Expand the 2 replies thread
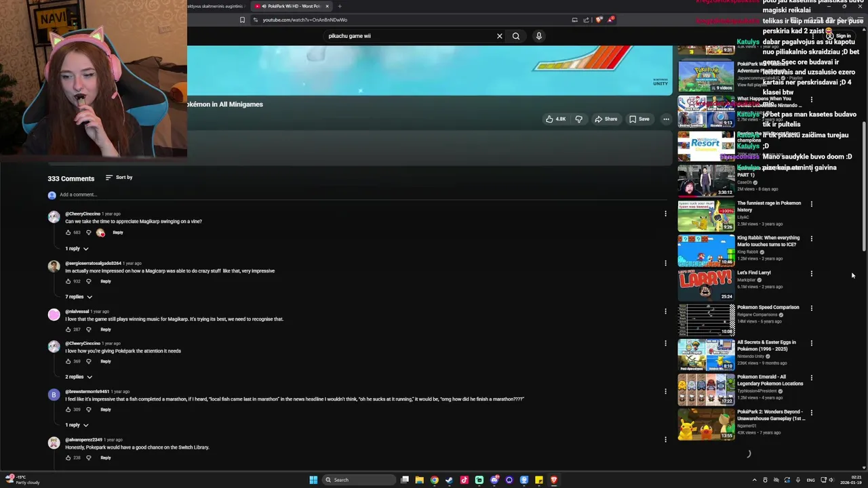The width and height of the screenshot is (868, 488). coord(79,377)
